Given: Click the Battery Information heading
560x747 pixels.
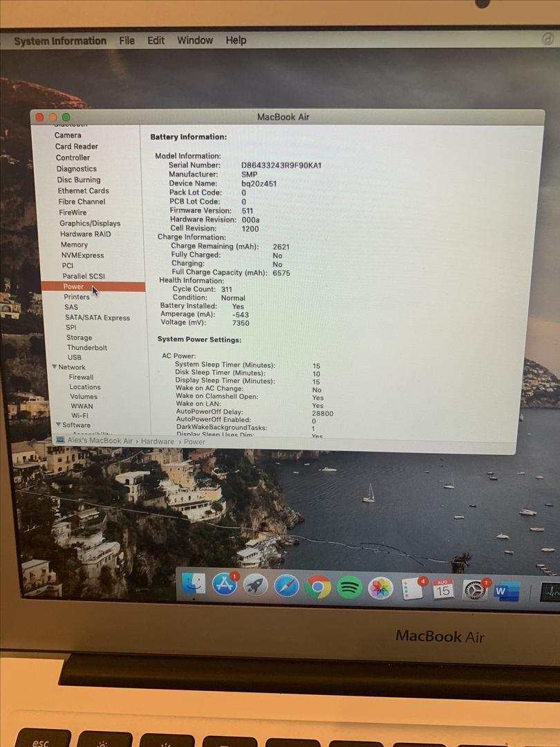Looking at the screenshot, I should (189, 137).
